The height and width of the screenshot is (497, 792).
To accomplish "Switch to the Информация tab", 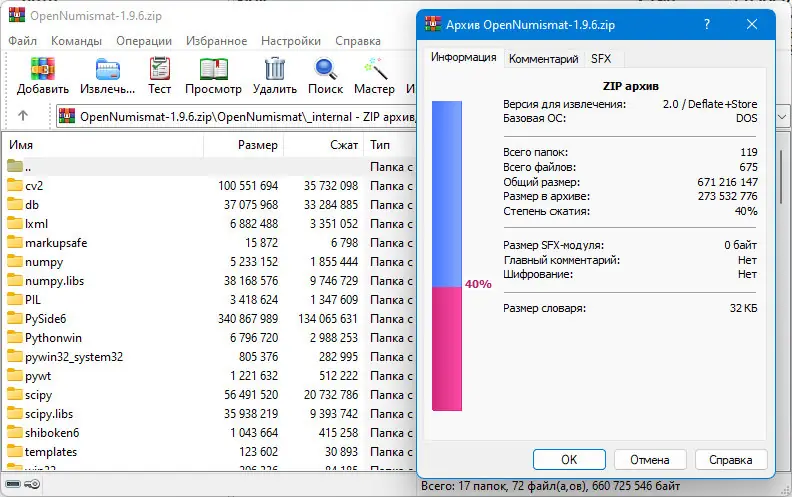I will (463, 57).
